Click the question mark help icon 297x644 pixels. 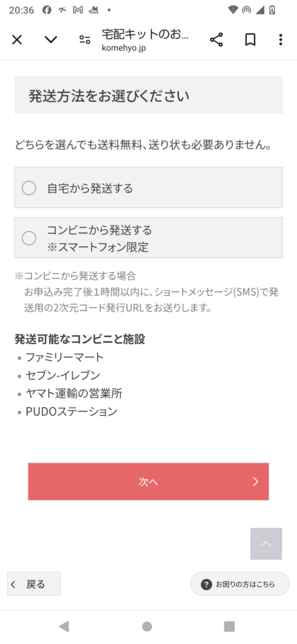(207, 584)
